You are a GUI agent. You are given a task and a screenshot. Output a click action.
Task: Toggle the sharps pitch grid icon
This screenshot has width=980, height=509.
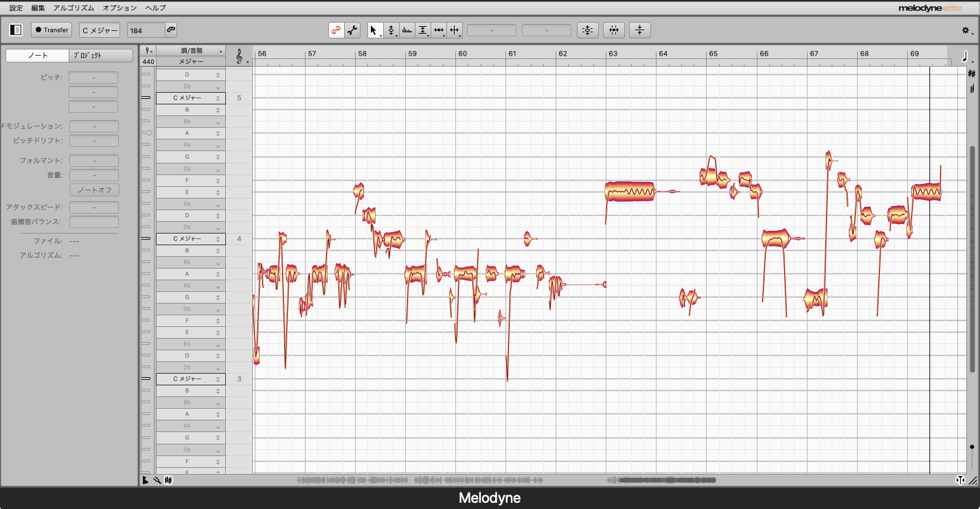tap(972, 74)
